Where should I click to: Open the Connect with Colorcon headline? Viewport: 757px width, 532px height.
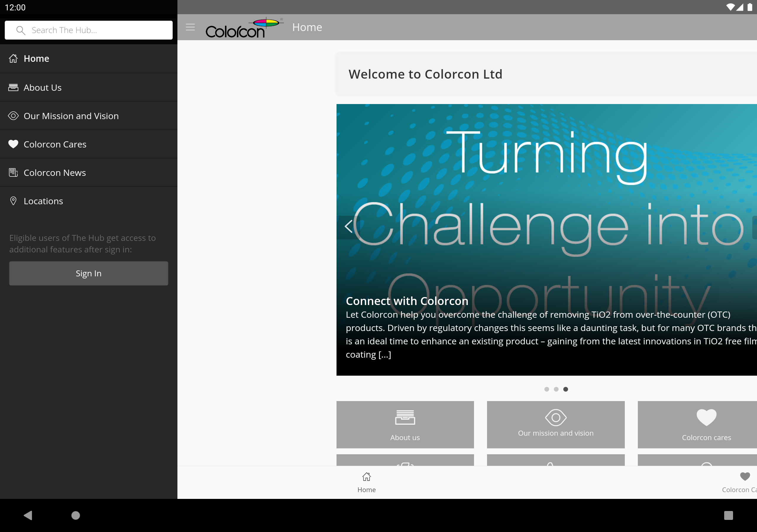click(x=407, y=301)
